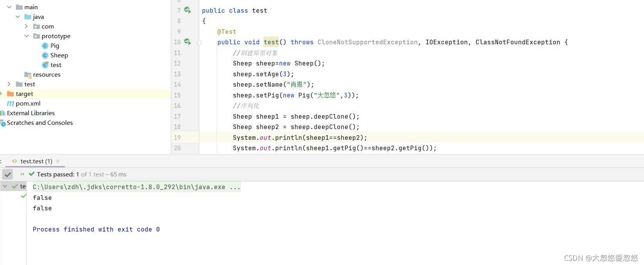
Task: Click the orange target folder icon
Action: tap(10, 94)
